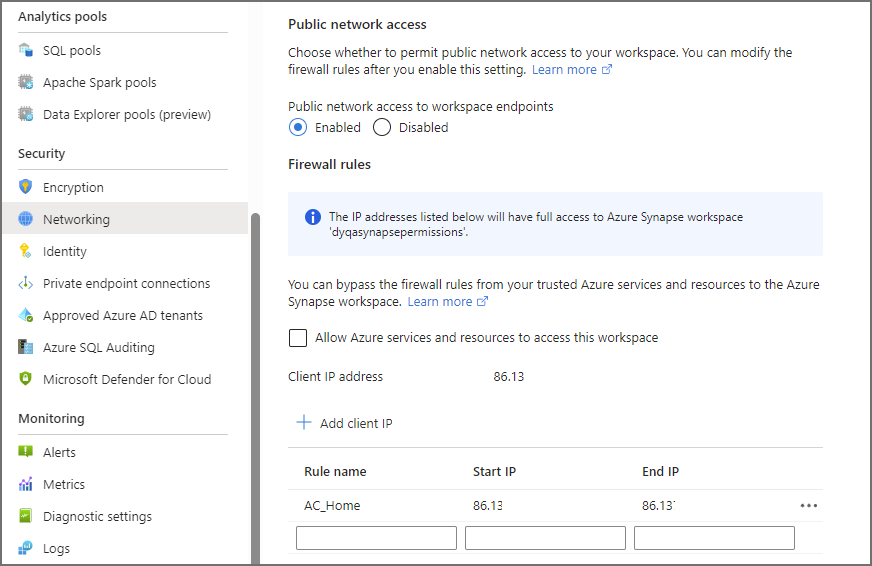Click the Logs icon
Screen dimensions: 872x566
(x=26, y=548)
